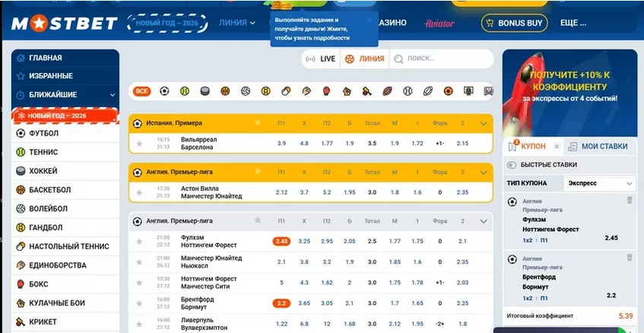
Task: Select the highlighted 2.45 odds for Fulham
Action: (x=282, y=241)
